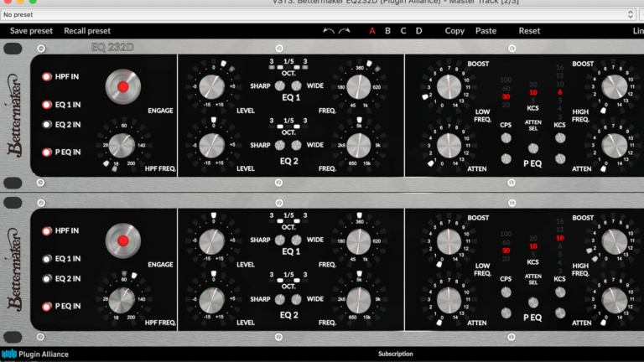The height and width of the screenshot is (362, 644).
Task: Click bottom unit EQ 1 WIDE button
Action: point(296,240)
